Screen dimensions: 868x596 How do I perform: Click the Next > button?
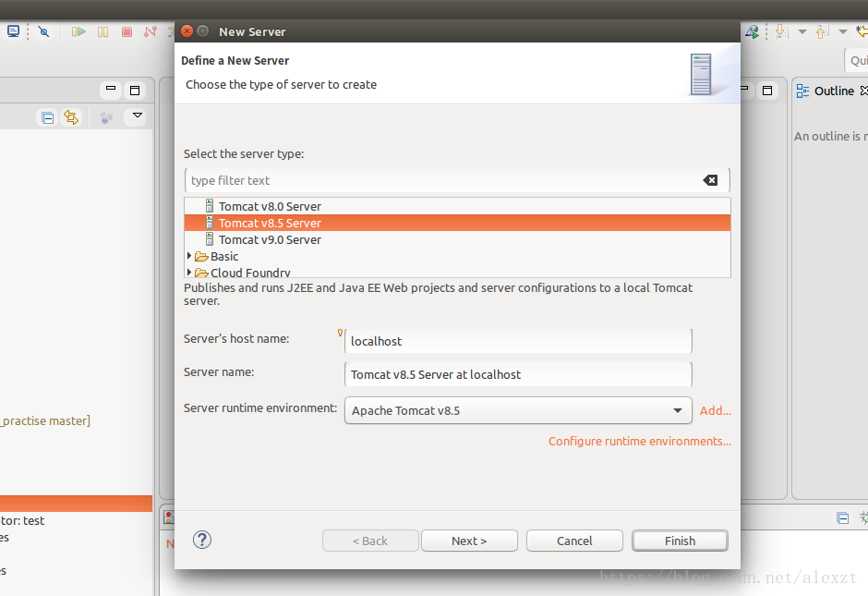pos(469,541)
